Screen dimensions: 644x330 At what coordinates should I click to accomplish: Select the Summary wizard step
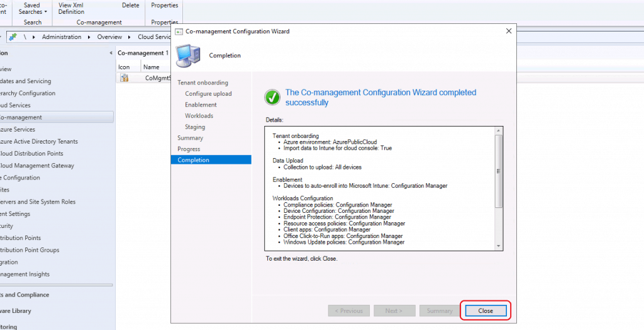[x=190, y=138]
